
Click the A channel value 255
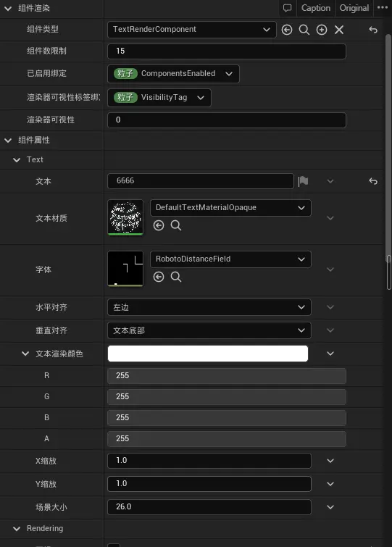coord(227,438)
